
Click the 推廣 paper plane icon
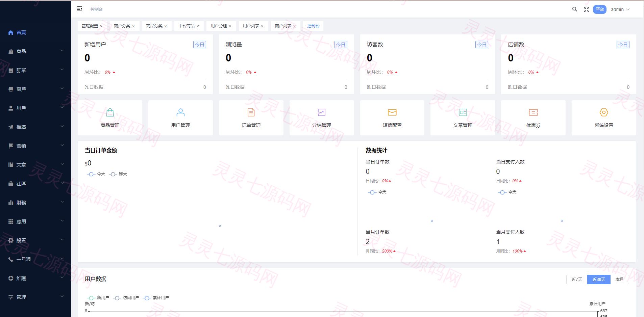11,127
